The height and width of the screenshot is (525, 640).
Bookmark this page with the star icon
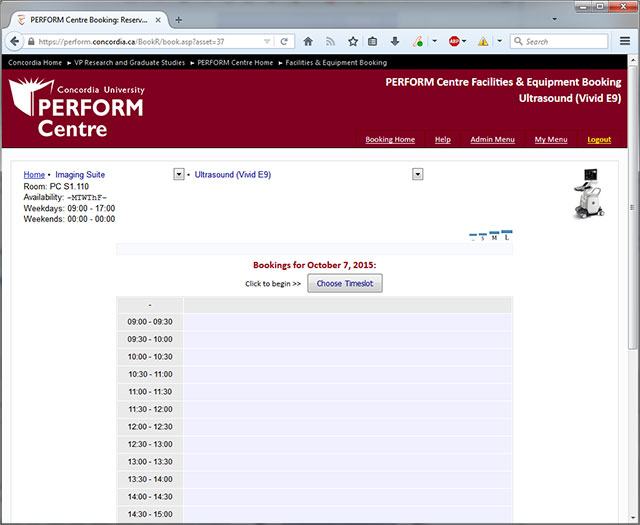click(352, 42)
